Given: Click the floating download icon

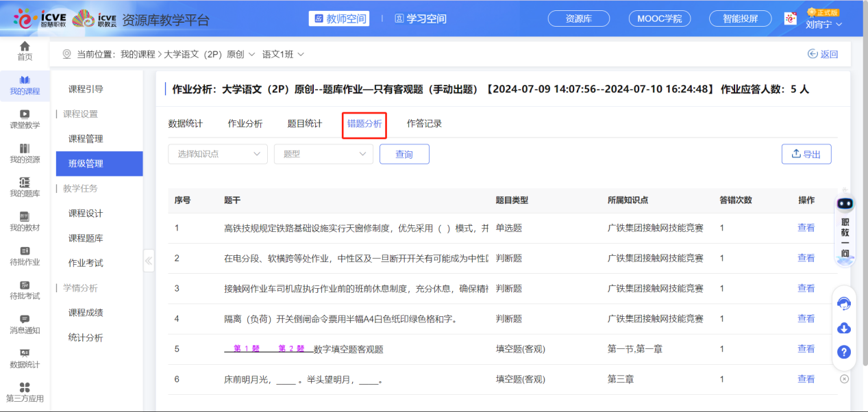Looking at the screenshot, I should coord(844,329).
